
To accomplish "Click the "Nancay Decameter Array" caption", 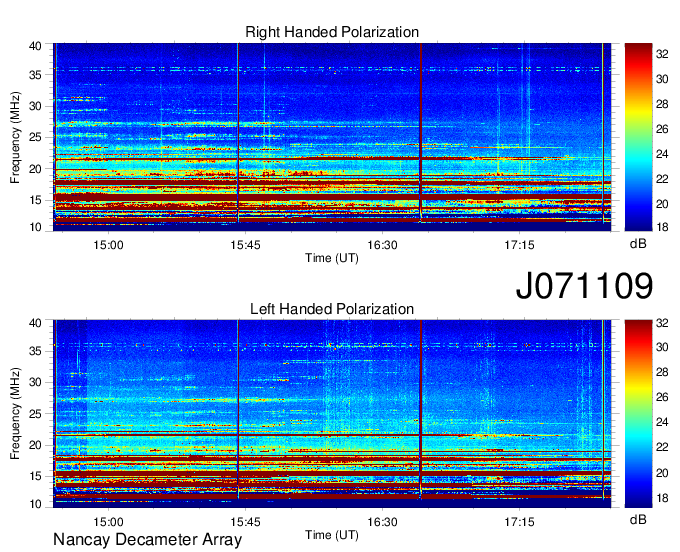I will point(147,539).
